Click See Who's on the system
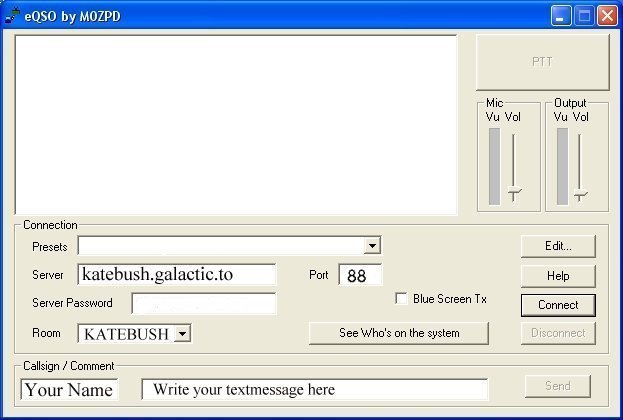Viewport: 623px width, 420px height. point(399,333)
